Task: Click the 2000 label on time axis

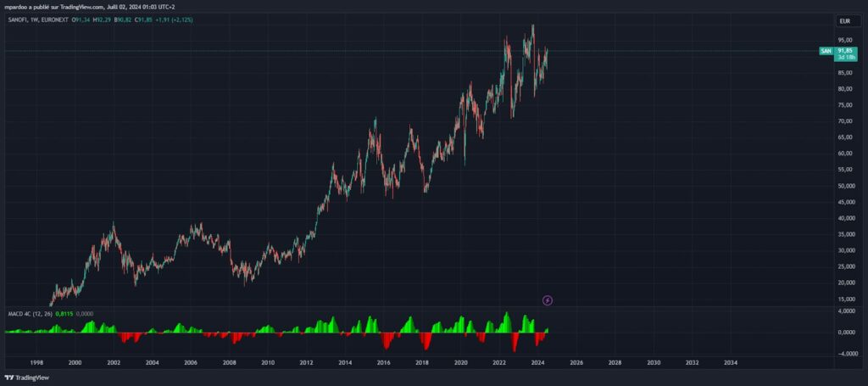Action: (x=75, y=362)
